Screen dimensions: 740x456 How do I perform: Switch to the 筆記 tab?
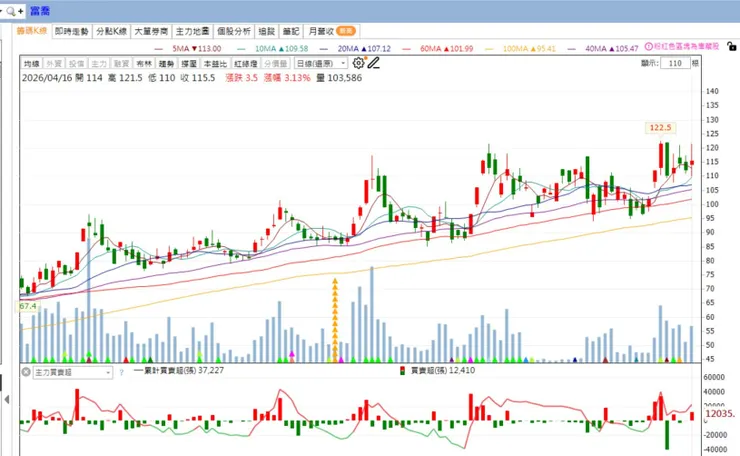(x=291, y=31)
